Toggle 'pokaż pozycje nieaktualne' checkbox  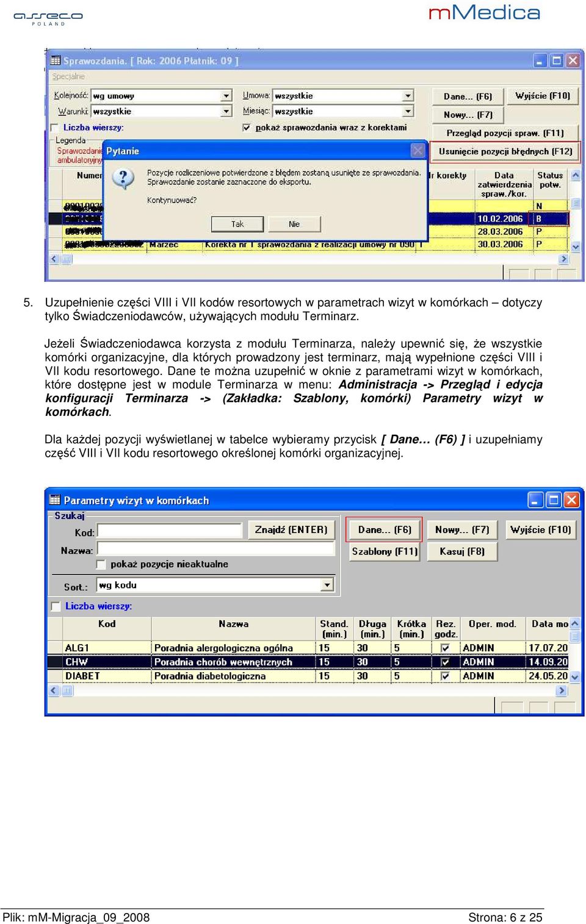101,564
